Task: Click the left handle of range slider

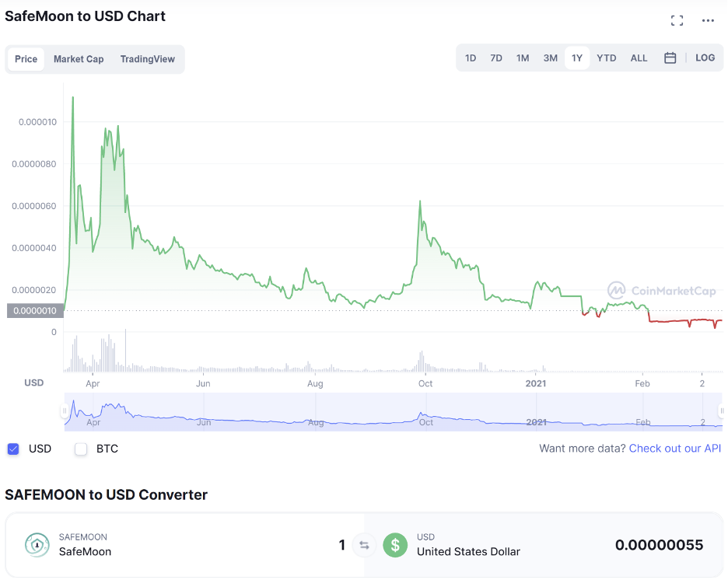Action: click(65, 411)
